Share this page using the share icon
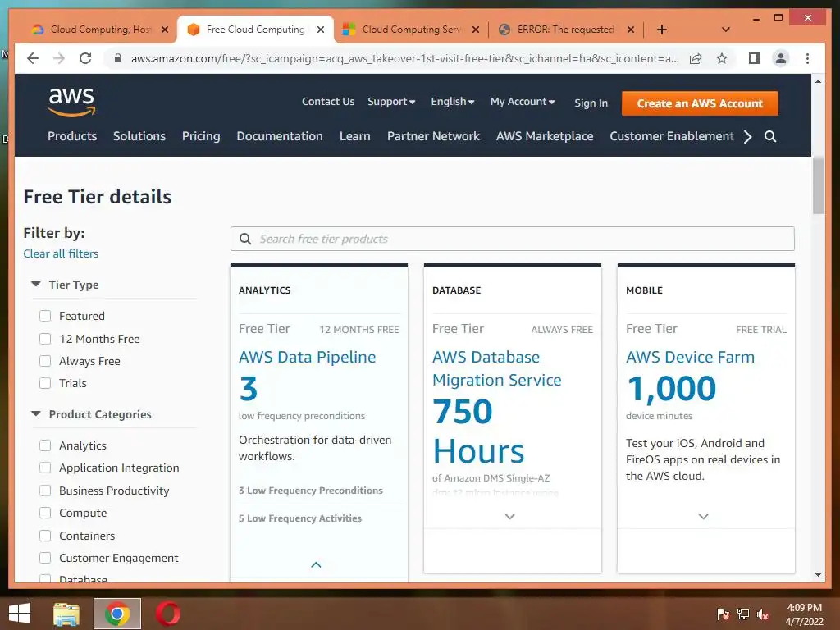 [696, 58]
